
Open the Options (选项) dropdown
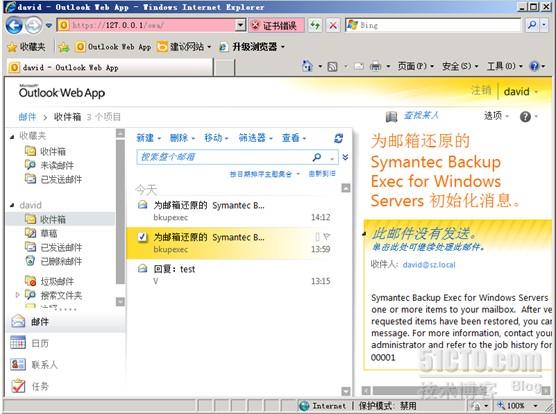click(496, 116)
